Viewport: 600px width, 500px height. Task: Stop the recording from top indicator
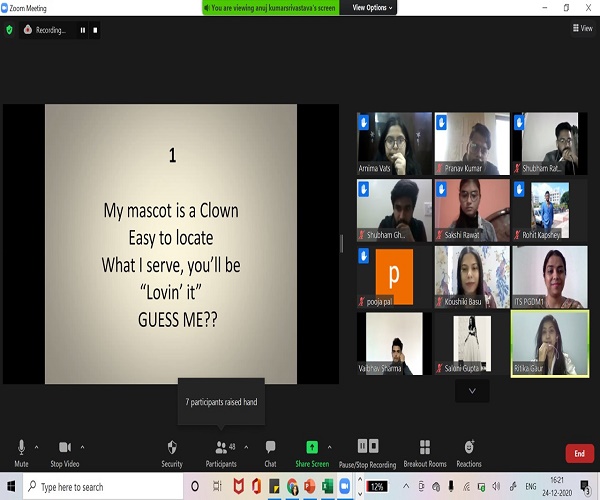[x=95, y=30]
